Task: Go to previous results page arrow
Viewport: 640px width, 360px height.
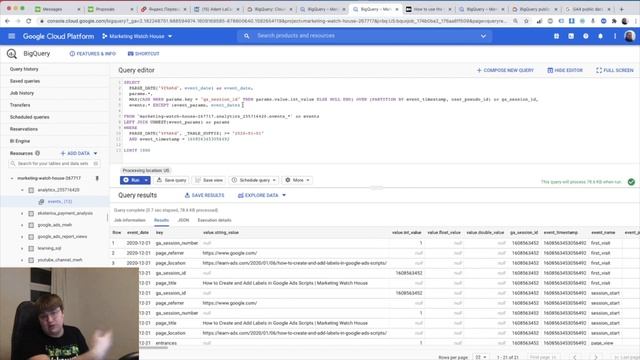Action: click(575, 357)
